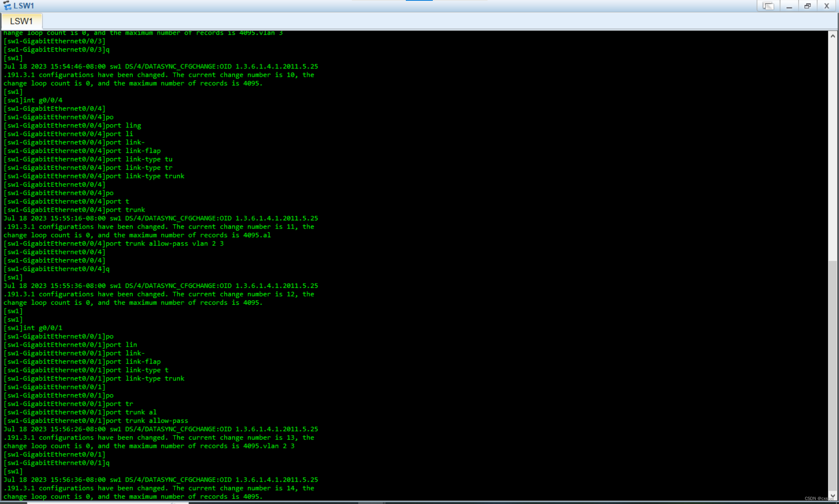
Task: Switch to the LSW1 tab
Action: pos(21,21)
